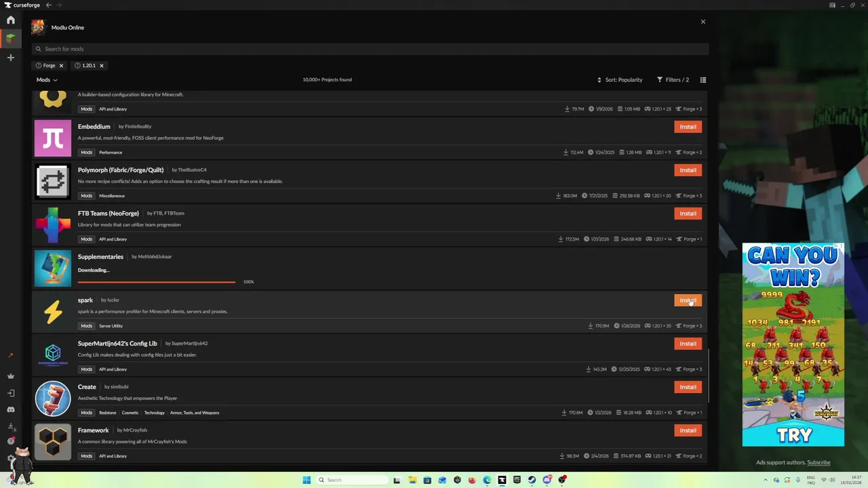This screenshot has height=488, width=868.
Task: Click the Supplementaries download progress bar
Action: 157,282
